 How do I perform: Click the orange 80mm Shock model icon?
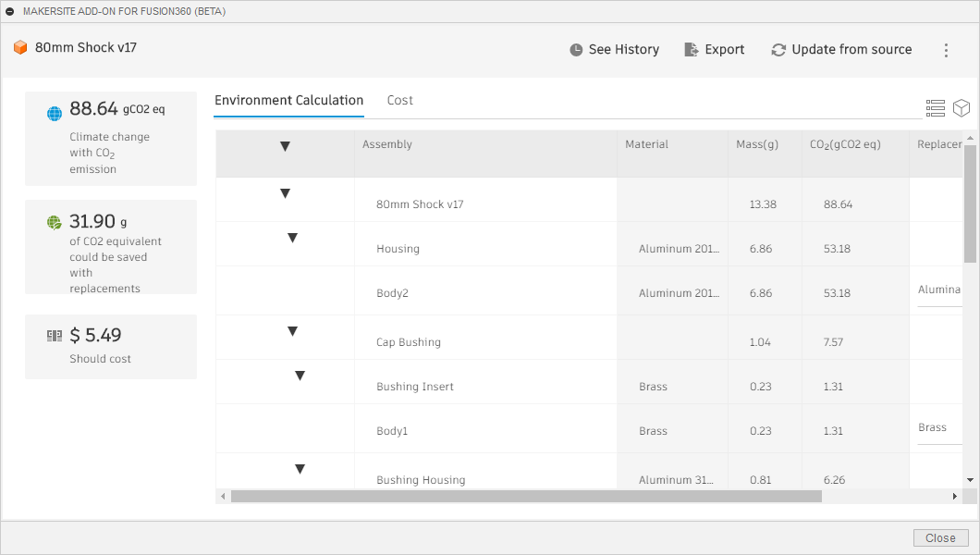(x=20, y=47)
